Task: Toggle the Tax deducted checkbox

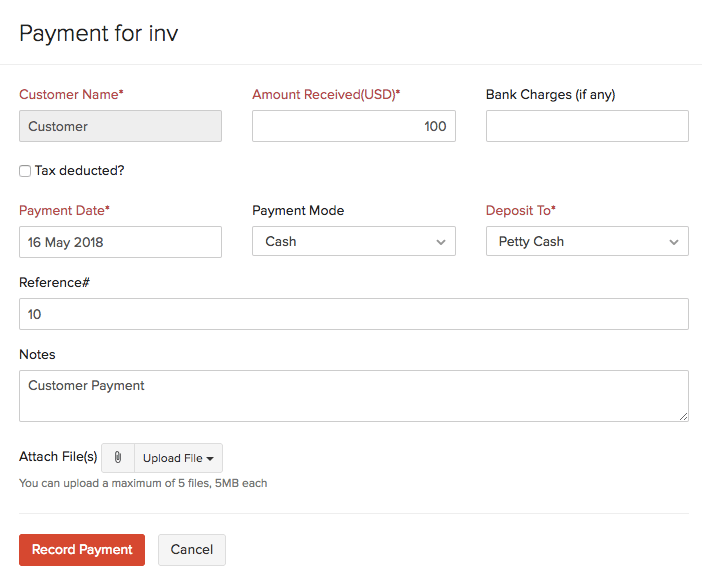Action: pyautogui.click(x=25, y=171)
